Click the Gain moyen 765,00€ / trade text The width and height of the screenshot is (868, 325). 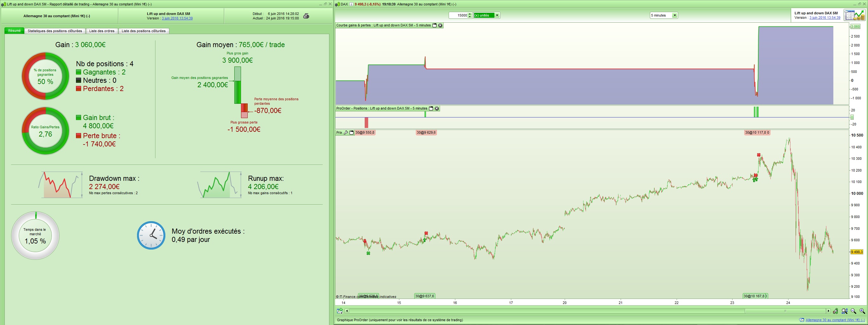pos(241,45)
